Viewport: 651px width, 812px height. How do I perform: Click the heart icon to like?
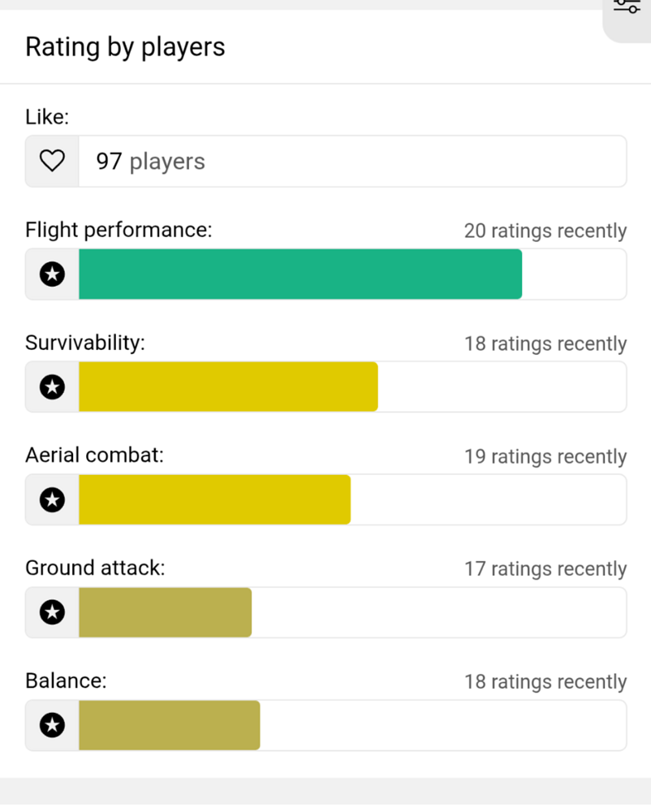click(52, 162)
